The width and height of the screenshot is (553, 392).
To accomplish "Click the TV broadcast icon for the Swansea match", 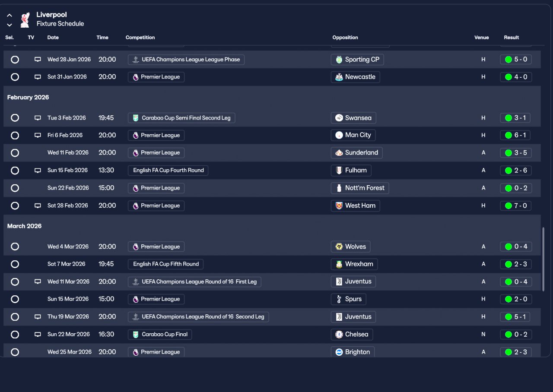I will coord(38,118).
